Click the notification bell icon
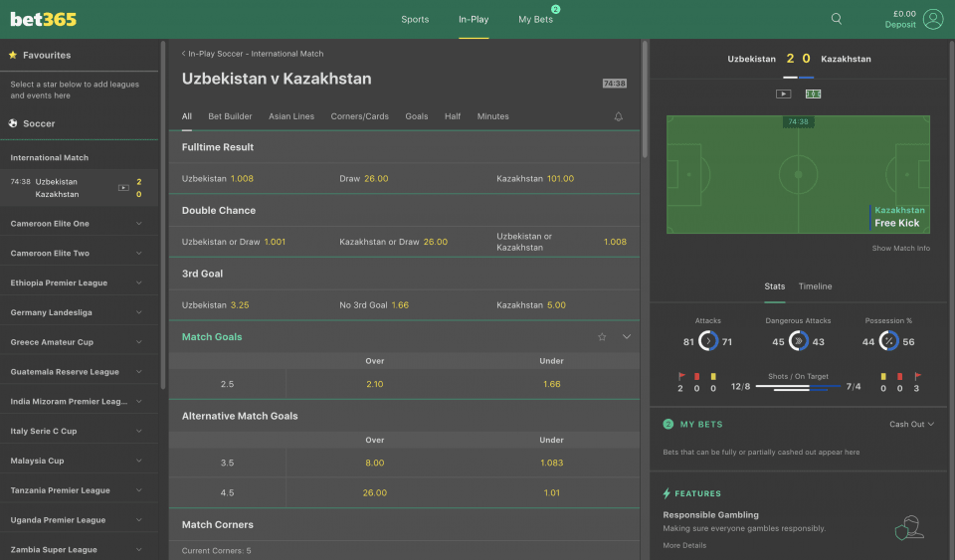The width and height of the screenshot is (955, 560). tap(618, 116)
